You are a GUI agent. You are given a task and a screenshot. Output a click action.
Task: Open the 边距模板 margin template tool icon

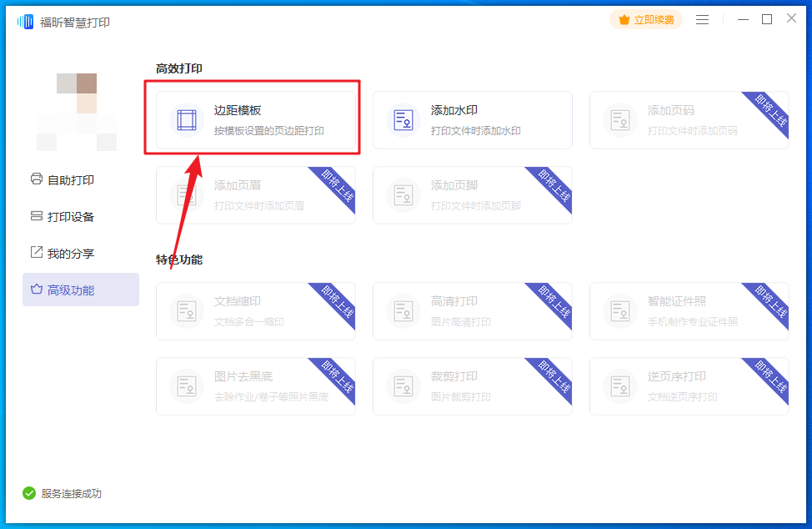pyautogui.click(x=186, y=119)
